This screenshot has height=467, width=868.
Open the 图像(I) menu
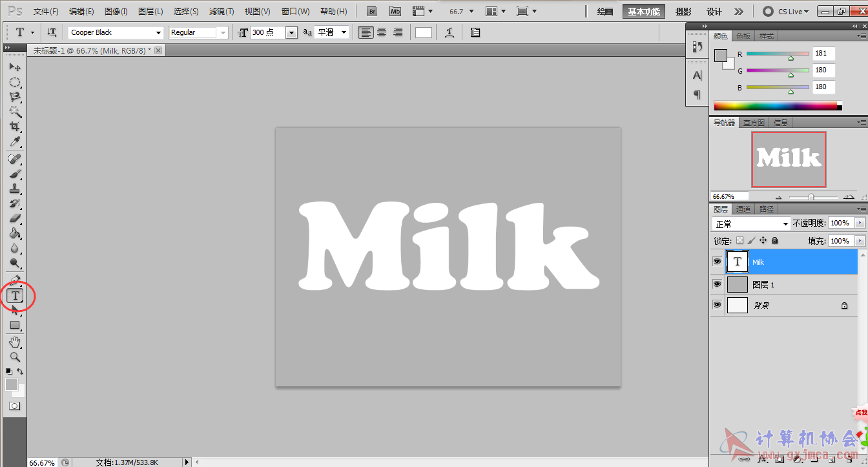(116, 12)
